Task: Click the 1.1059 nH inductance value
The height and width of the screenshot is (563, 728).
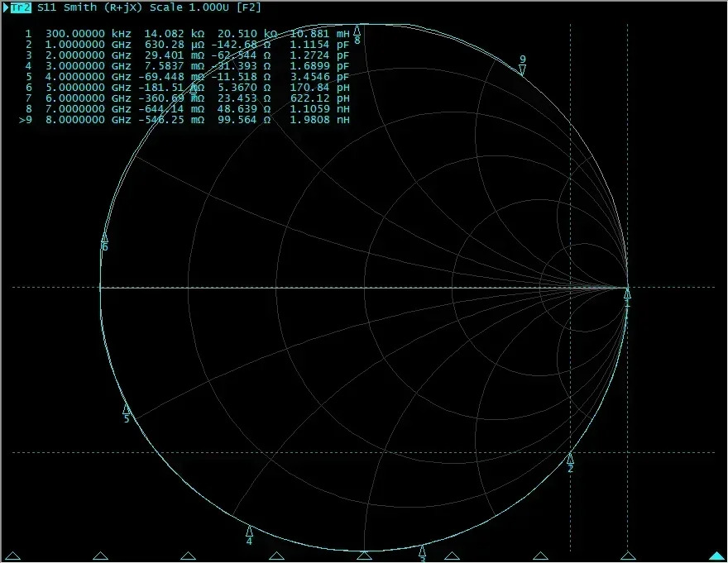Action: [319, 108]
